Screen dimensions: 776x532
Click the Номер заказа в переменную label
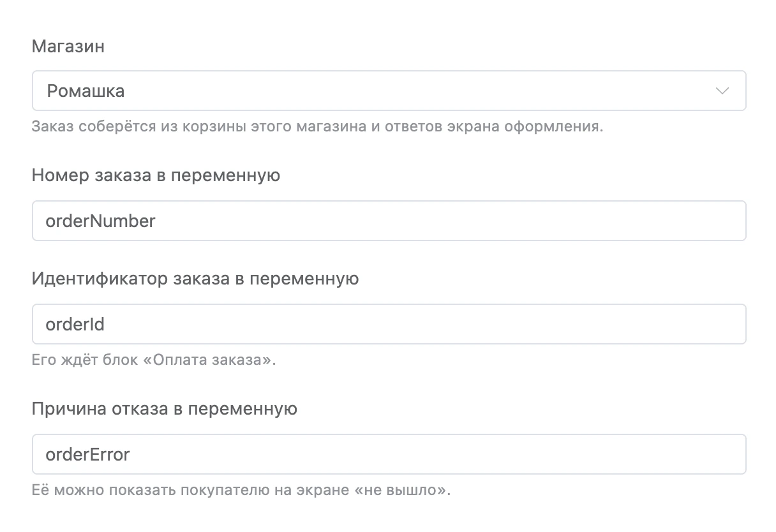point(156,175)
